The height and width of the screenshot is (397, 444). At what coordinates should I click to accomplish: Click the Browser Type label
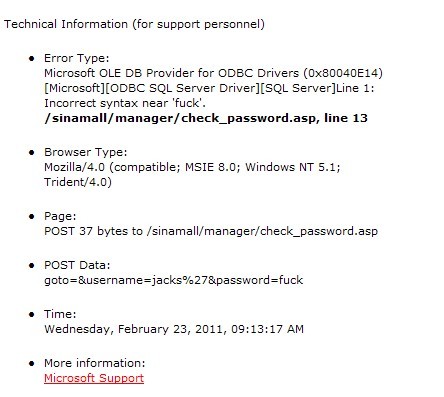click(x=85, y=152)
